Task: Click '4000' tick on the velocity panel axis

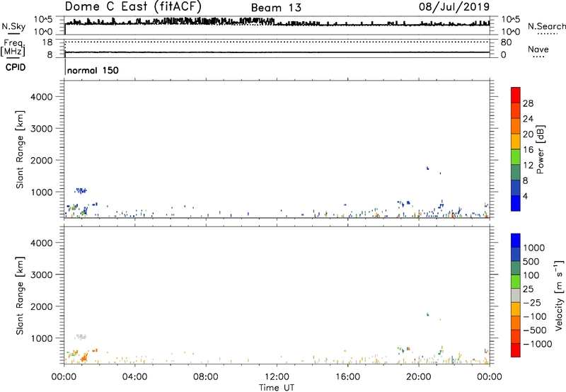Action: 42,243
